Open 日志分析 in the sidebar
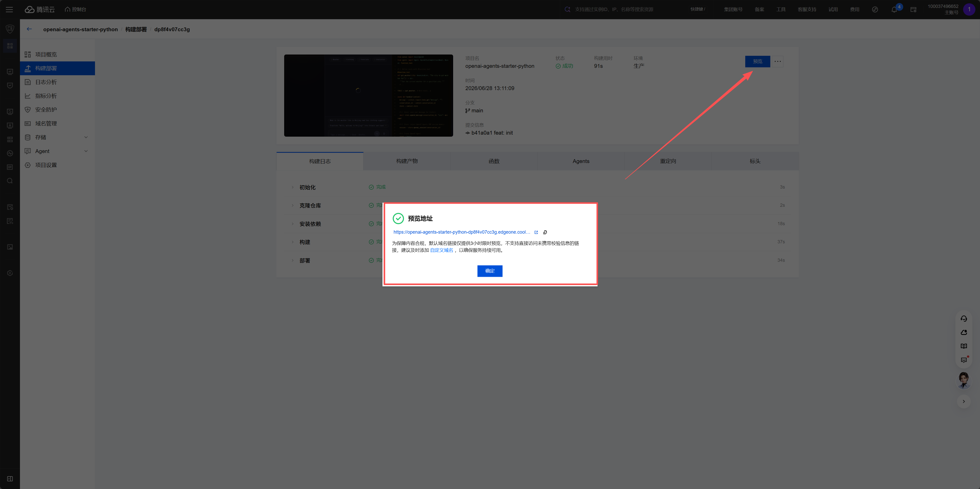The height and width of the screenshot is (489, 980). click(x=57, y=82)
